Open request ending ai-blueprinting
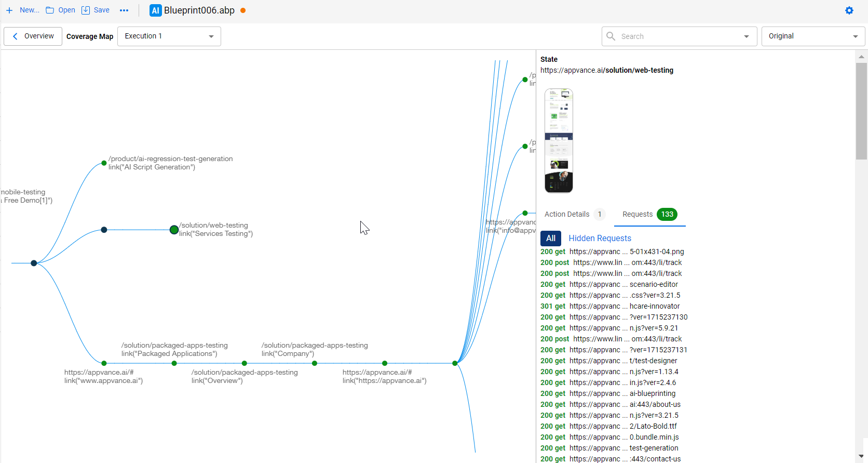This screenshot has width=868, height=463. tap(608, 393)
